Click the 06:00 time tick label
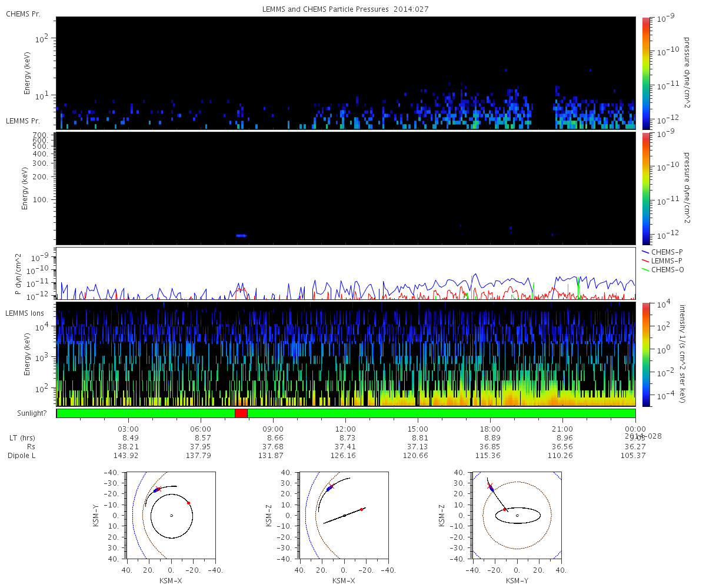Screen dimensions: 706x588 [201, 429]
